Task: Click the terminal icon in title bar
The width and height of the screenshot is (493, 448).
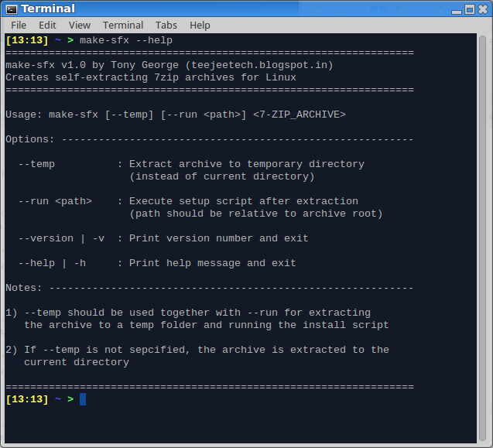Action: (x=12, y=9)
